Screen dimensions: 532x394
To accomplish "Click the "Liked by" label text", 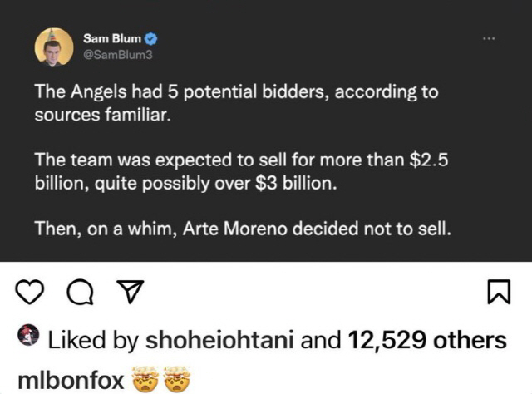I will pos(93,340).
